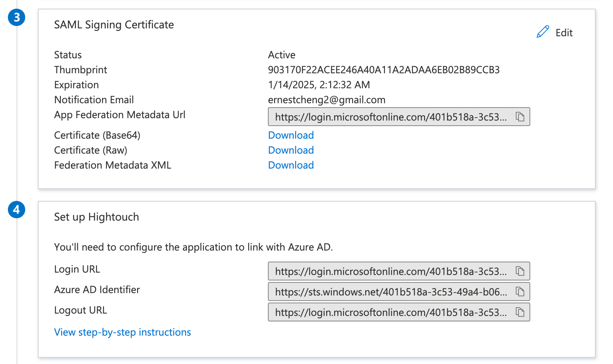Click the Set up Hightouch heading
613x364 pixels.
coord(97,217)
